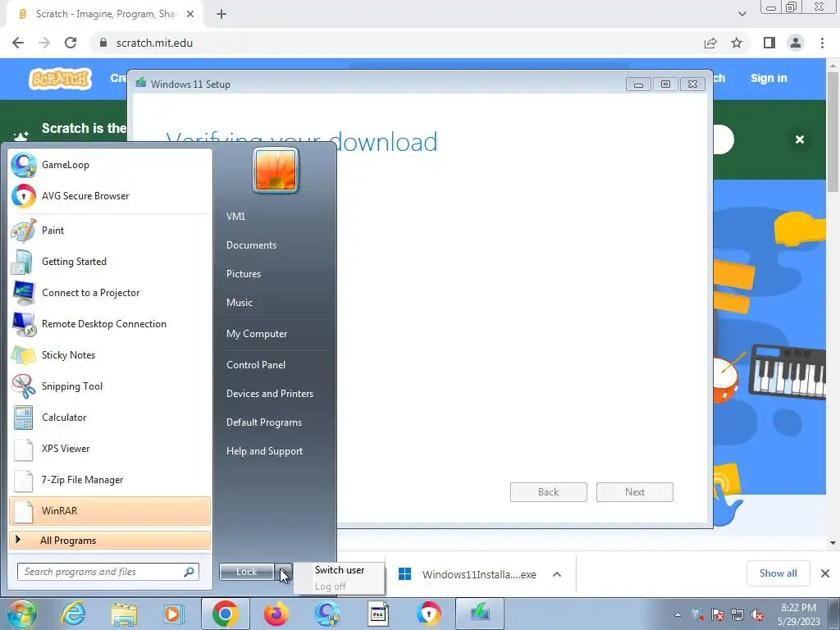Reload the Scratch page

pyautogui.click(x=71, y=43)
